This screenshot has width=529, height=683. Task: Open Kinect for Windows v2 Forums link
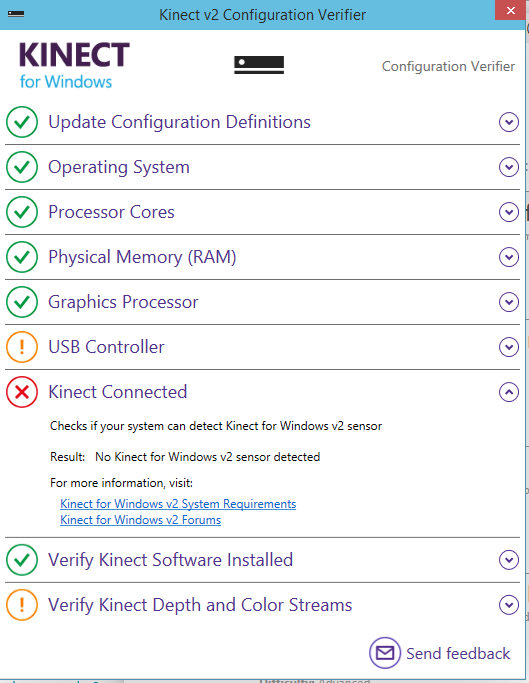click(x=140, y=520)
